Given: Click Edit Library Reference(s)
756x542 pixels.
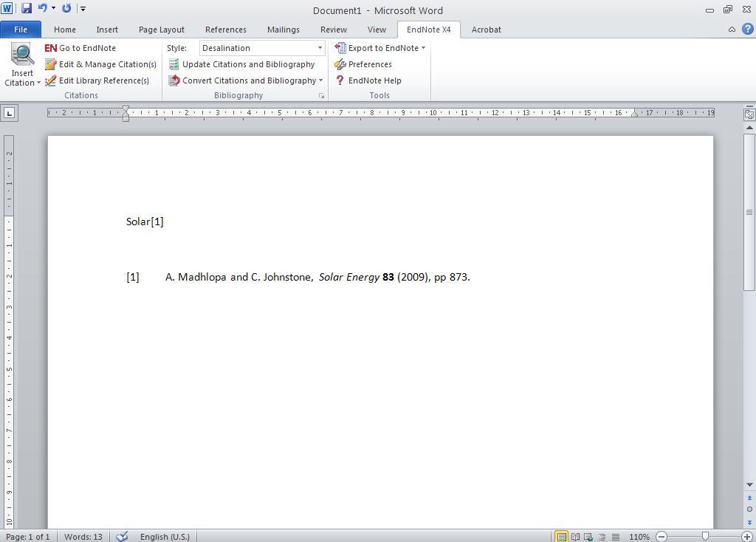Looking at the screenshot, I should coord(97,80).
